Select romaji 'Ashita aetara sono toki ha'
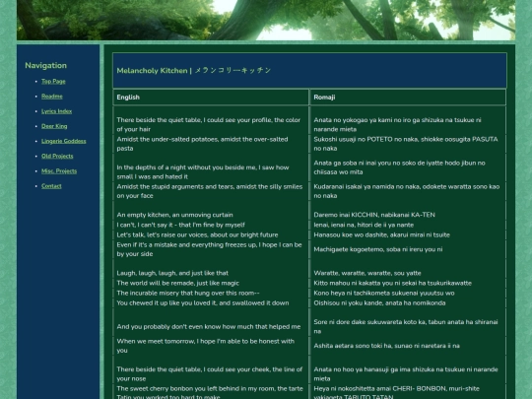This screenshot has width=532, height=399. pos(387,346)
